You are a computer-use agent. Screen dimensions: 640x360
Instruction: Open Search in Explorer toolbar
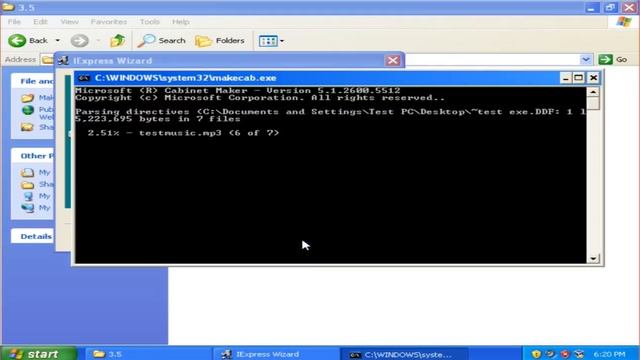(161, 40)
